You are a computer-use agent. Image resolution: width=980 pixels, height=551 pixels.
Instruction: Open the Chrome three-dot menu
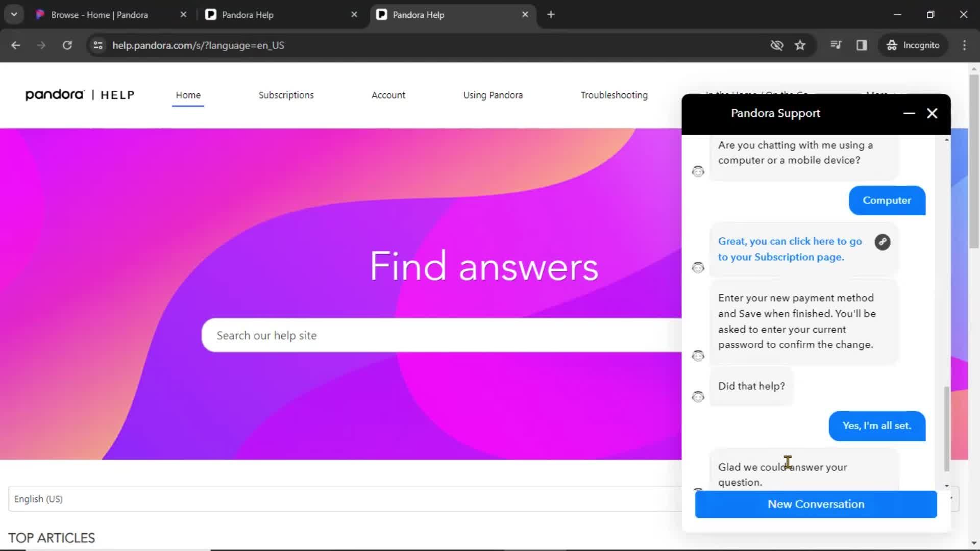point(964,45)
